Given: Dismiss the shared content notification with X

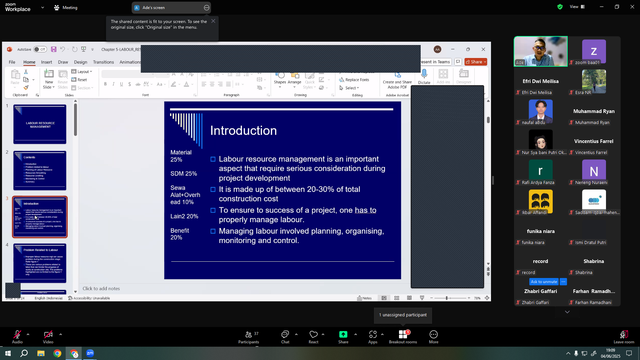Looking at the screenshot, I should (213, 21).
